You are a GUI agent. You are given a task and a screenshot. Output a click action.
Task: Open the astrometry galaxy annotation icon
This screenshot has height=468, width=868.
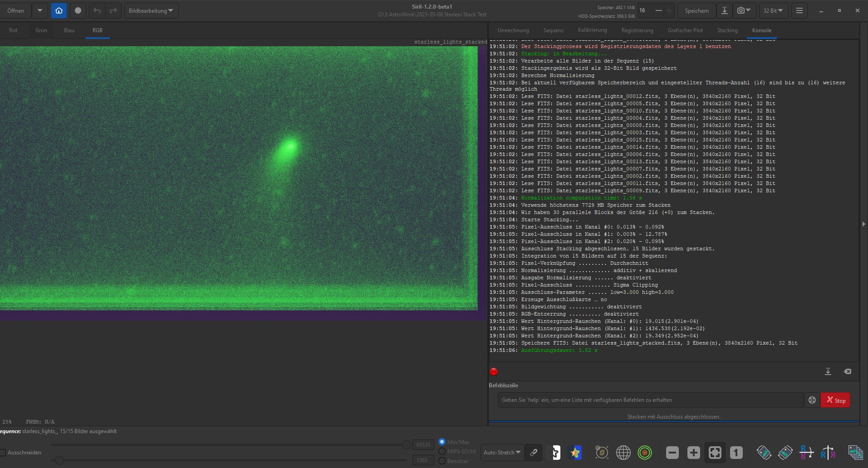pyautogui.click(x=602, y=452)
